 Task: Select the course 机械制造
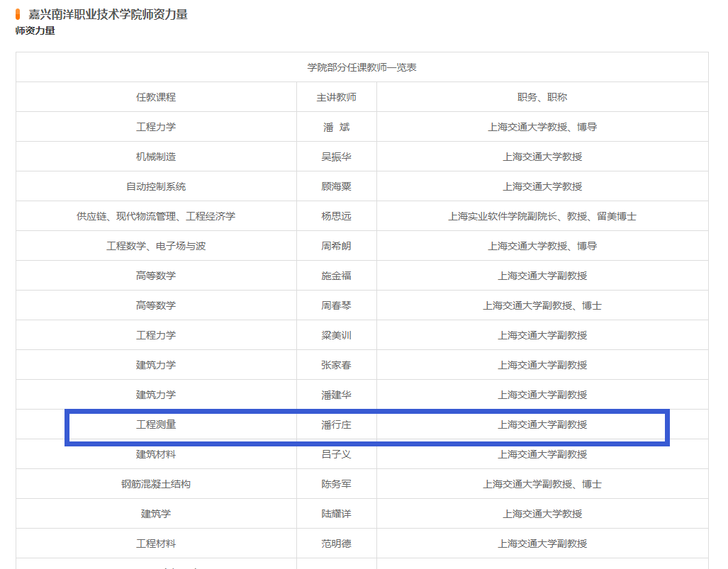[x=156, y=157]
